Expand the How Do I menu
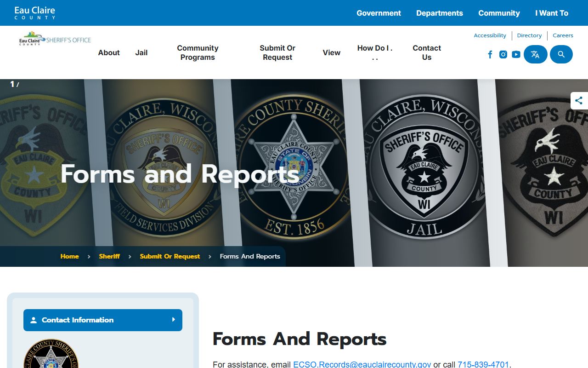The image size is (588, 368). tap(375, 52)
